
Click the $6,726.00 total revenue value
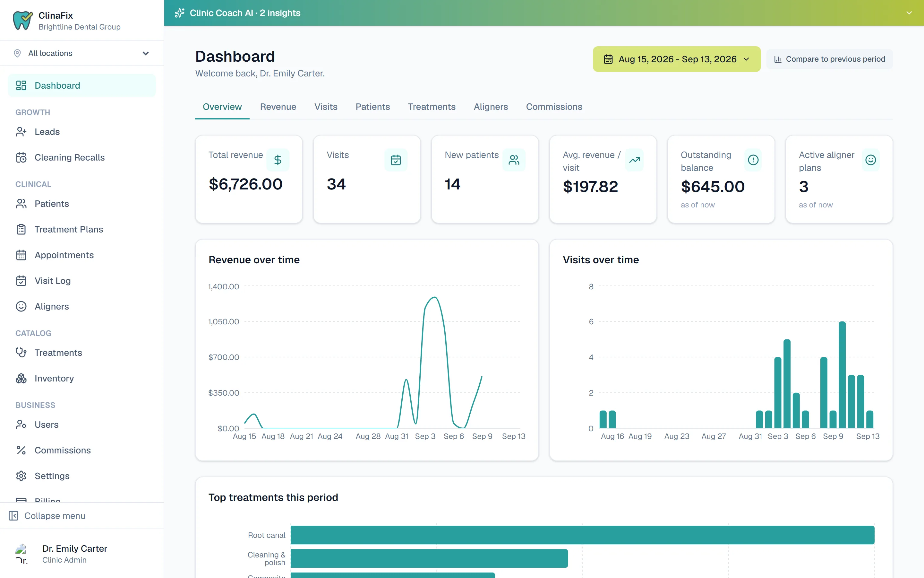tap(245, 184)
